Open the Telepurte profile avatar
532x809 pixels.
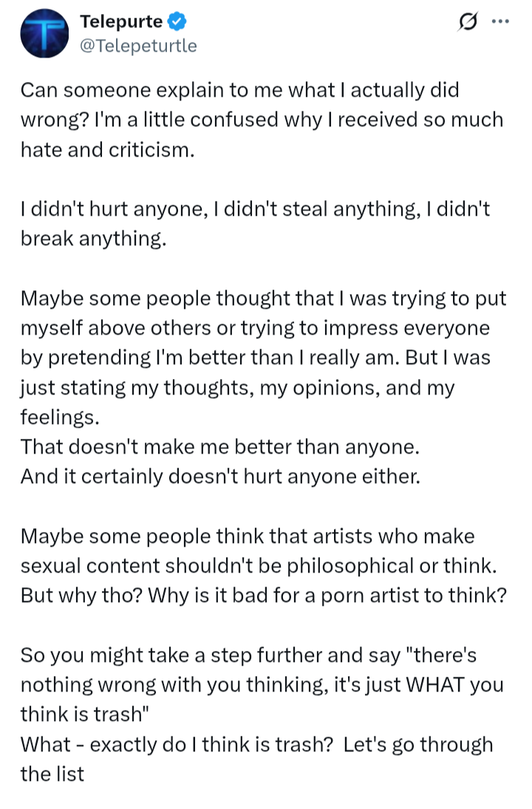[44, 33]
